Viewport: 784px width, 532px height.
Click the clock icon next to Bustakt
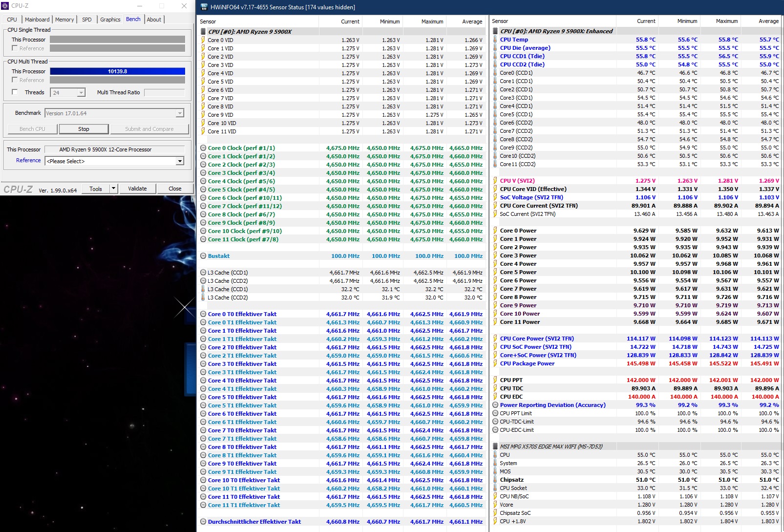pyautogui.click(x=203, y=256)
